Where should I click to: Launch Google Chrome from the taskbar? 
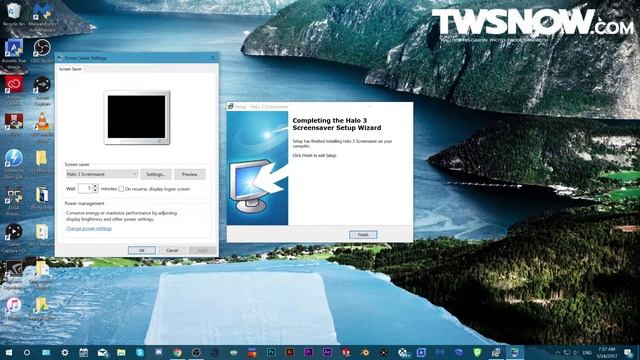tap(177, 352)
